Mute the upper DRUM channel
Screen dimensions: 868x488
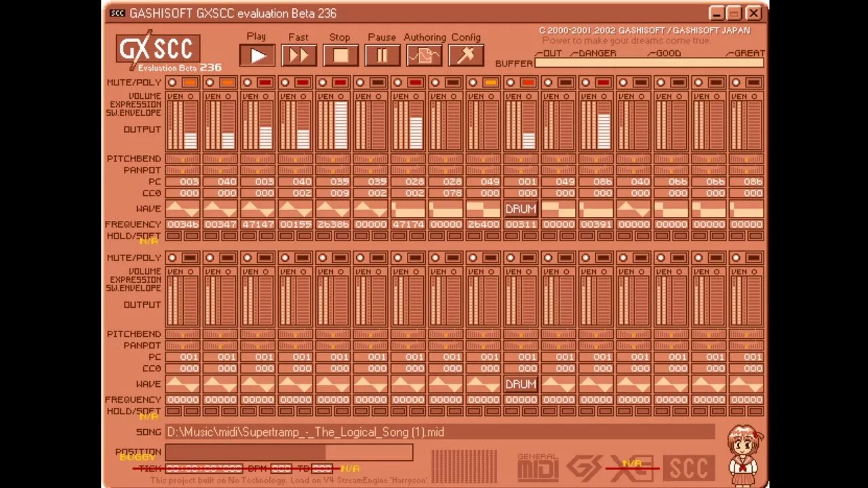tap(510, 83)
